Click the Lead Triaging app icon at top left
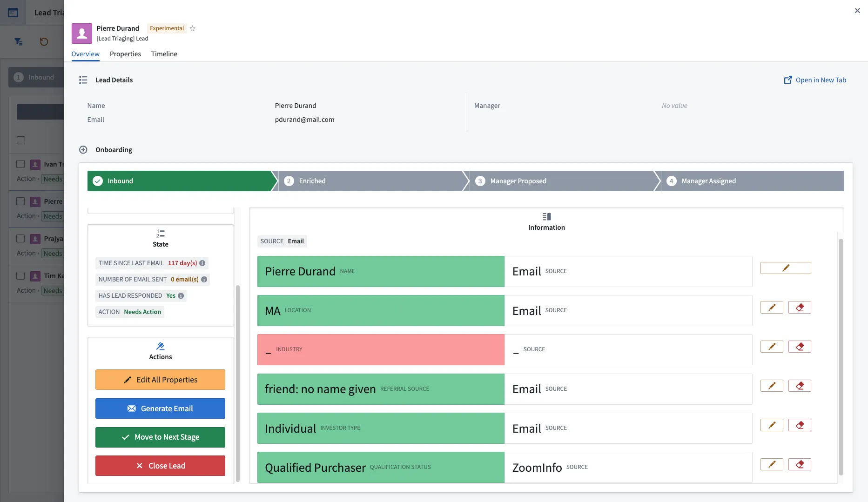This screenshot has height=502, width=868. click(13, 13)
